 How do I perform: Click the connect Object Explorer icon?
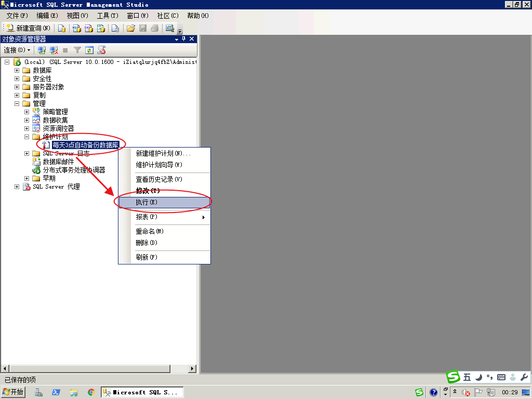click(42, 50)
